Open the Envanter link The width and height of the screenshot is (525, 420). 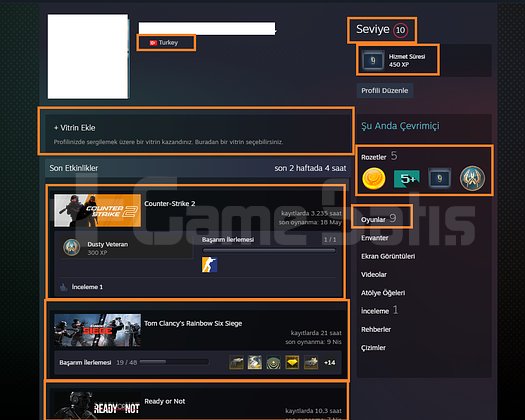[375, 238]
